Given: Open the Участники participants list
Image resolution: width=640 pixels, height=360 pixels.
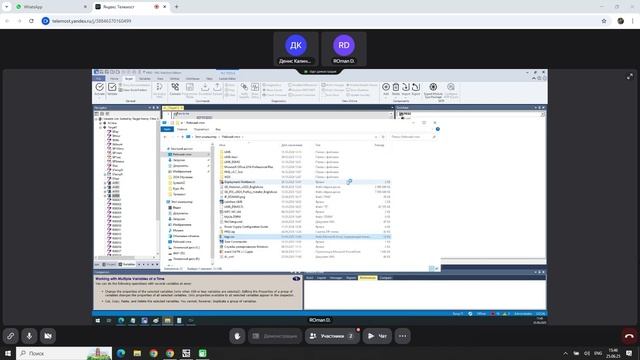Looking at the screenshot, I should 332,336.
